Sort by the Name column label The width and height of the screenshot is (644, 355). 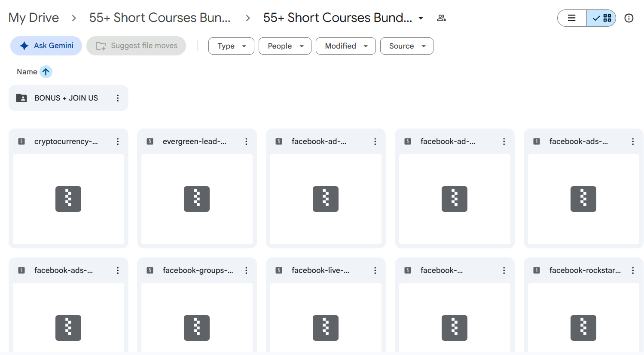click(27, 72)
